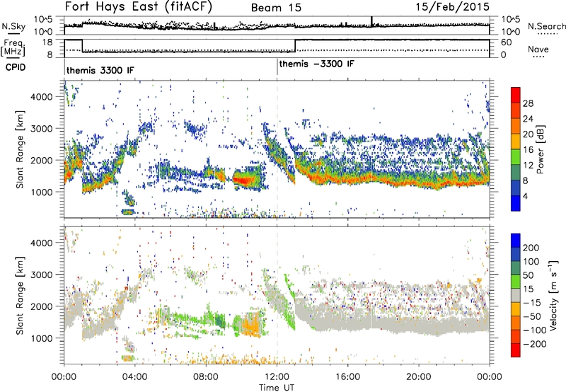Click the 'N.Sky' legend label
This screenshot has height=392, width=566.
(x=13, y=26)
